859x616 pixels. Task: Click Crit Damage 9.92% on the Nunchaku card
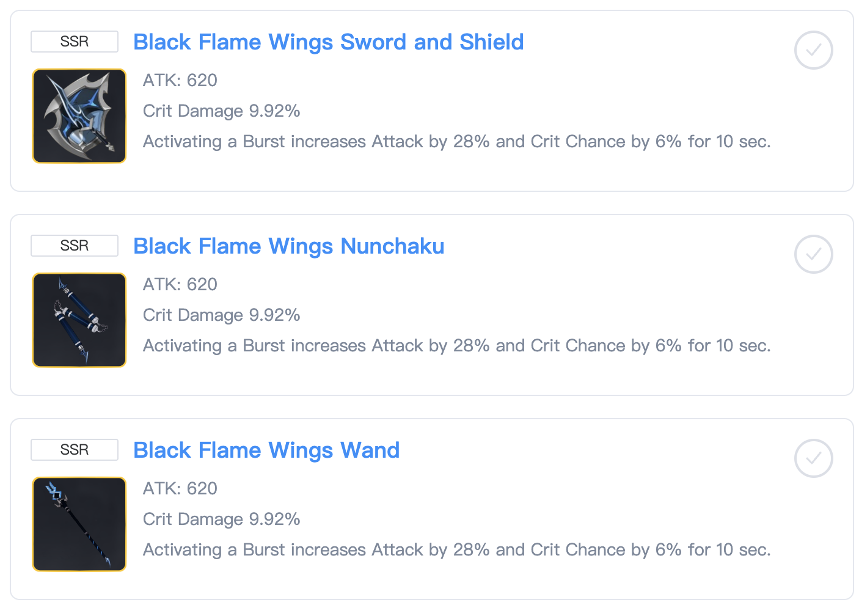click(222, 315)
